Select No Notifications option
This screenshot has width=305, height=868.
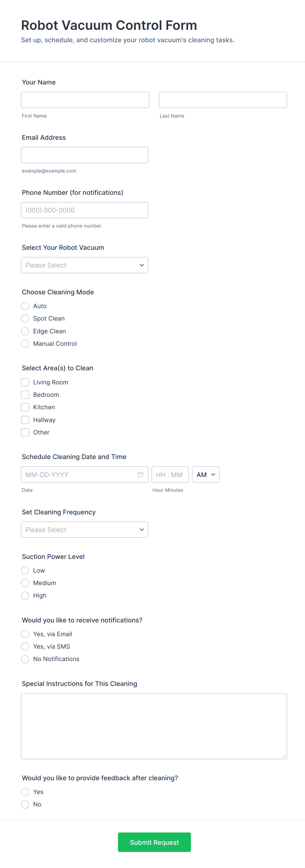coord(25,659)
